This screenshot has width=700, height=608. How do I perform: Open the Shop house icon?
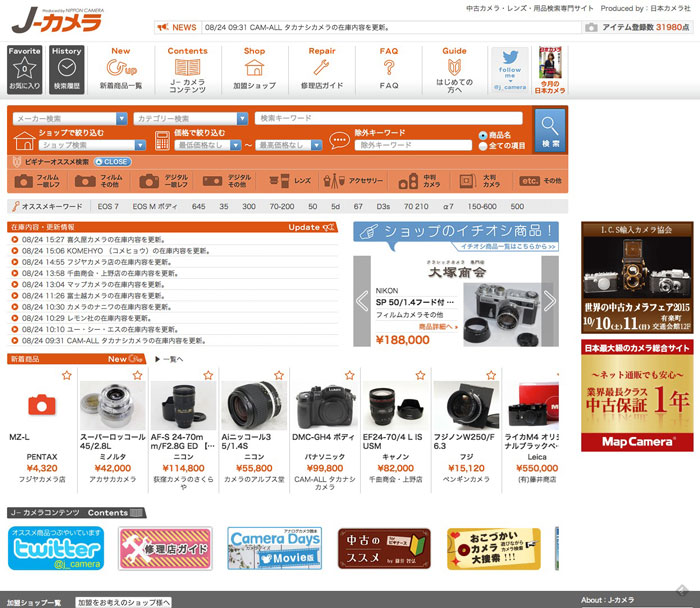tap(254, 69)
